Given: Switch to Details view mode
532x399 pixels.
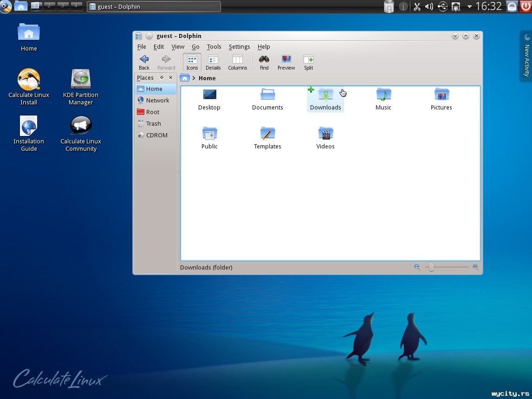Looking at the screenshot, I should 213,62.
